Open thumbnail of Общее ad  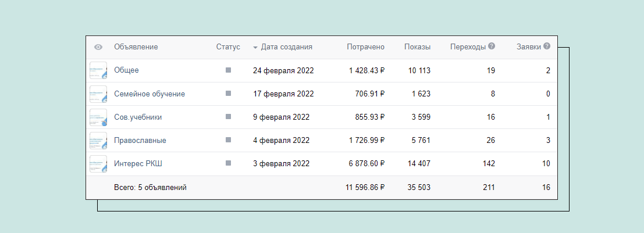click(98, 70)
